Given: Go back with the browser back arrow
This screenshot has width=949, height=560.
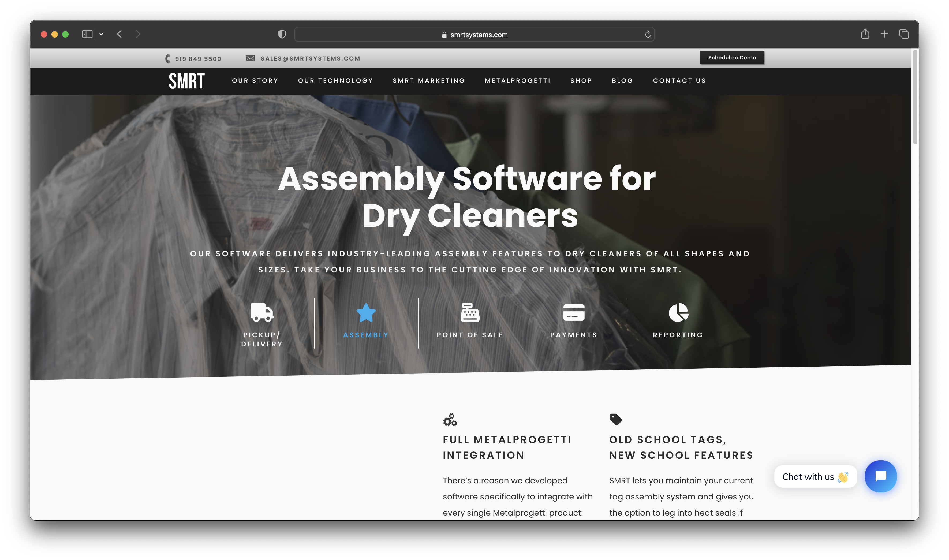Looking at the screenshot, I should 119,34.
